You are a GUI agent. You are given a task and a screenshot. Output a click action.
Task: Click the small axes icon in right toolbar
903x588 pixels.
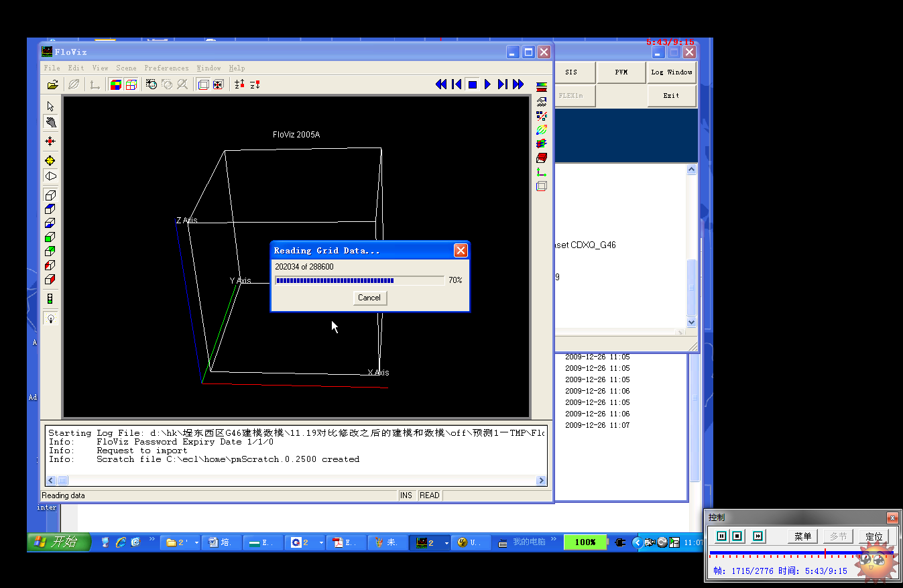[542, 172]
